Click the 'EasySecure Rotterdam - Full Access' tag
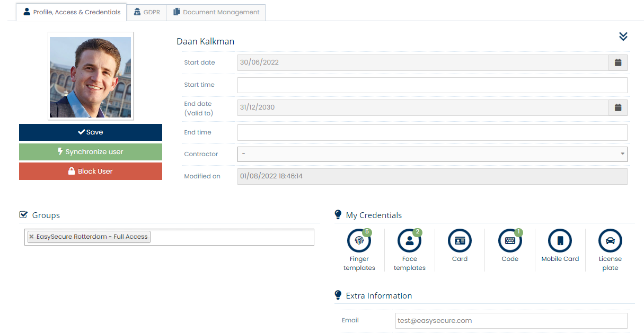 89,237
